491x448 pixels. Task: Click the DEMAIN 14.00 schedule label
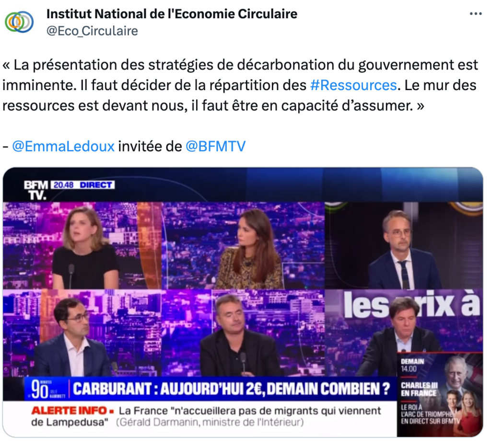pyautogui.click(x=412, y=365)
